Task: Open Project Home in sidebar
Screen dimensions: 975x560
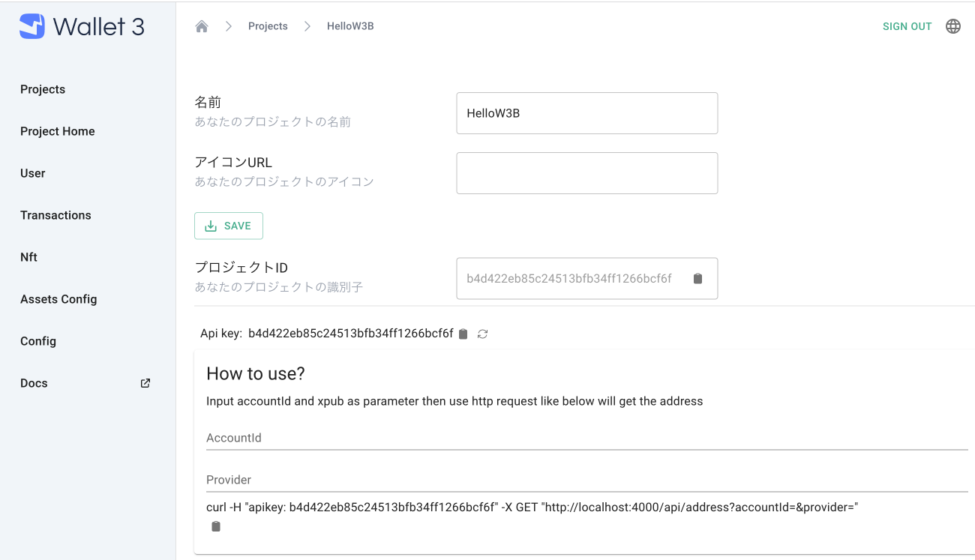Action: point(58,131)
